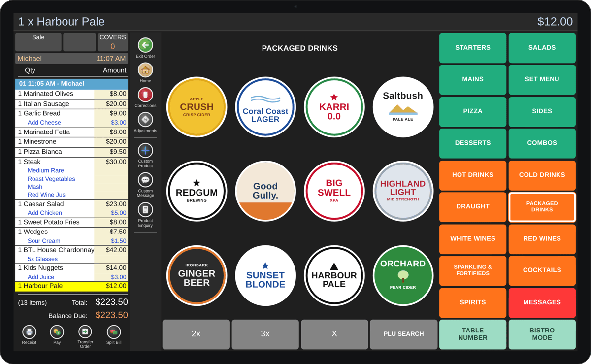Viewport: 591px width, 364px height.
Task: Open Spirits category
Action: click(x=473, y=302)
